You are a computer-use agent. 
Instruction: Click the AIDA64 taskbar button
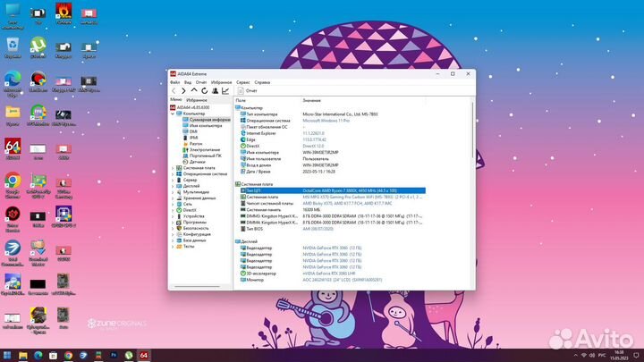coord(144,355)
